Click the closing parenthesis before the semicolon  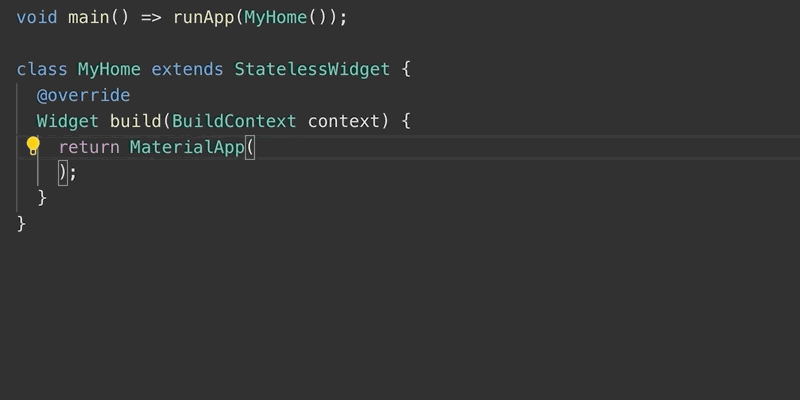[62, 172]
